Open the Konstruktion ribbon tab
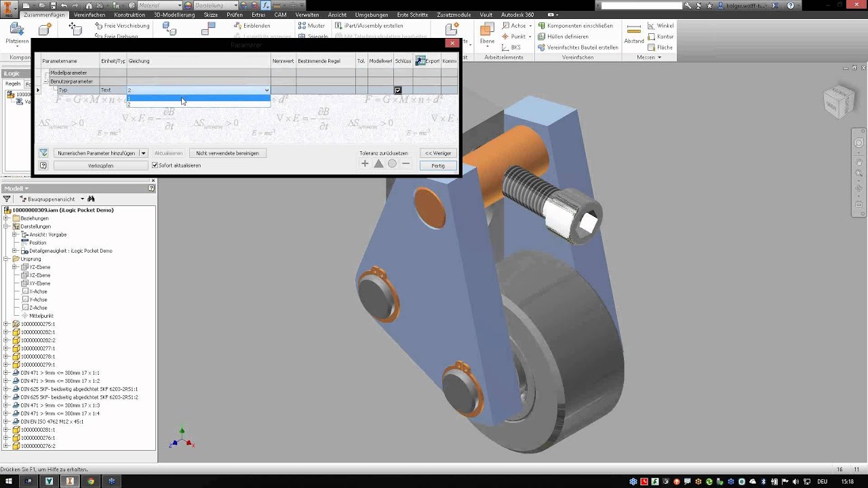Image resolution: width=868 pixels, height=488 pixels. [130, 15]
